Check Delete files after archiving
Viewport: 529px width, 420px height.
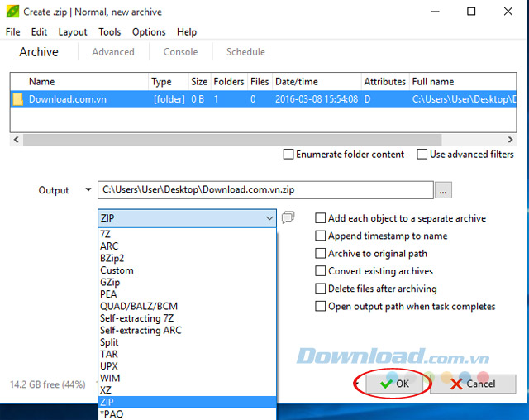[x=321, y=289]
